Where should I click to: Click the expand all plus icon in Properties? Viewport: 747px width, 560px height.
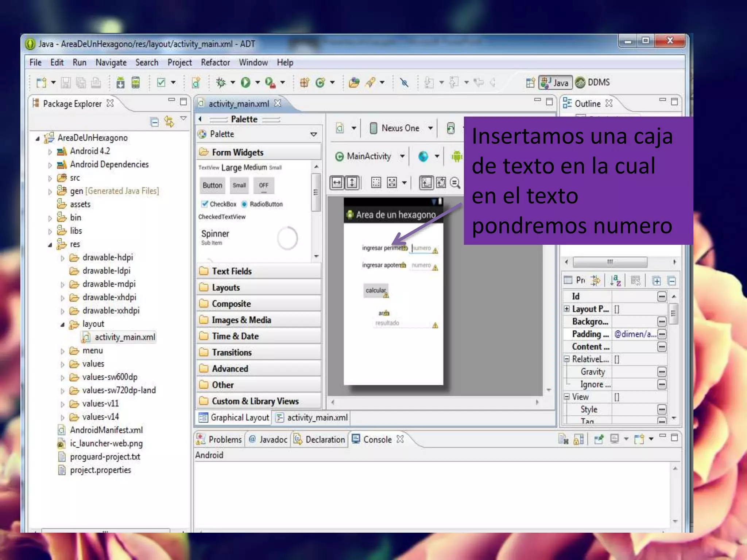pos(656,281)
